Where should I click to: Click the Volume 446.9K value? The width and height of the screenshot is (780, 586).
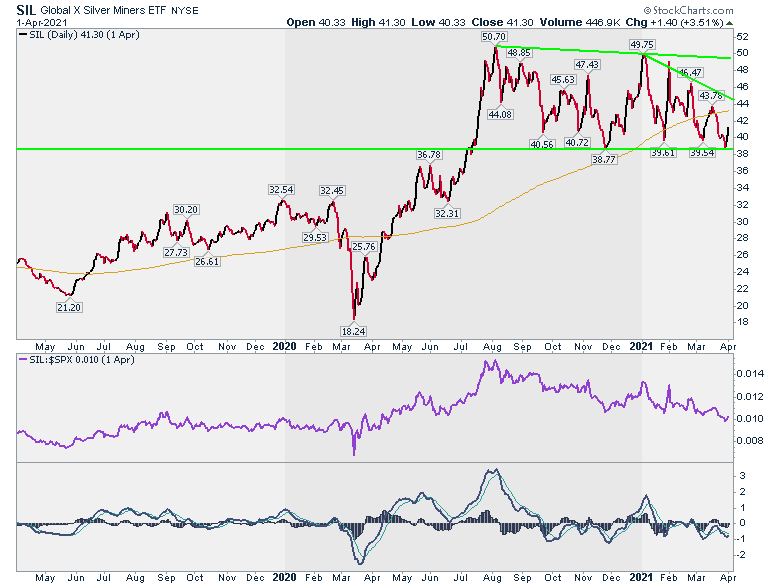(x=580, y=22)
